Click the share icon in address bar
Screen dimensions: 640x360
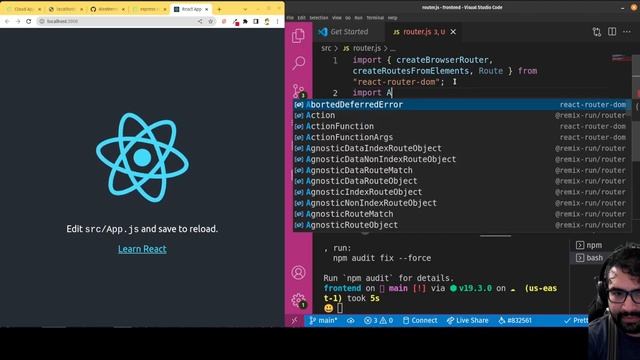click(200, 21)
